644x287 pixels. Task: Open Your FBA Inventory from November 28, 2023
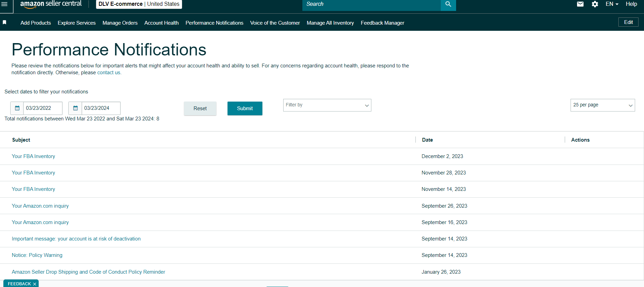click(x=33, y=173)
